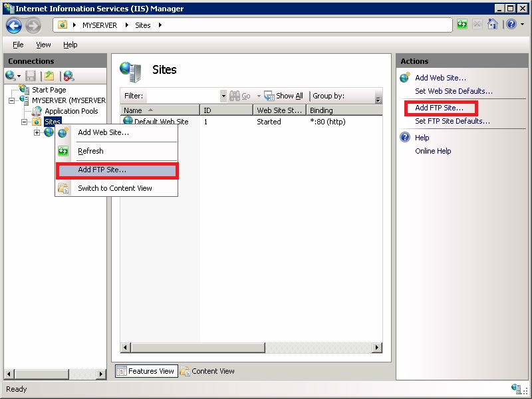
Task: Choose Refresh in context menu
Action: 116,151
